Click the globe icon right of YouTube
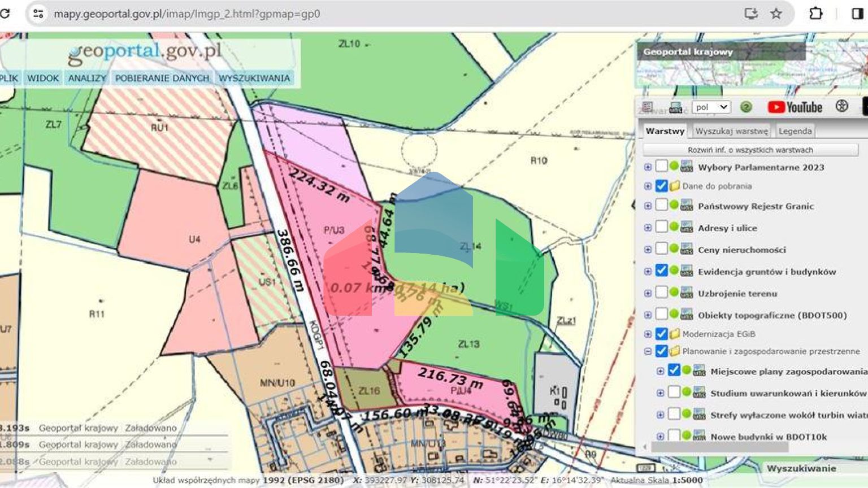 pos(841,107)
